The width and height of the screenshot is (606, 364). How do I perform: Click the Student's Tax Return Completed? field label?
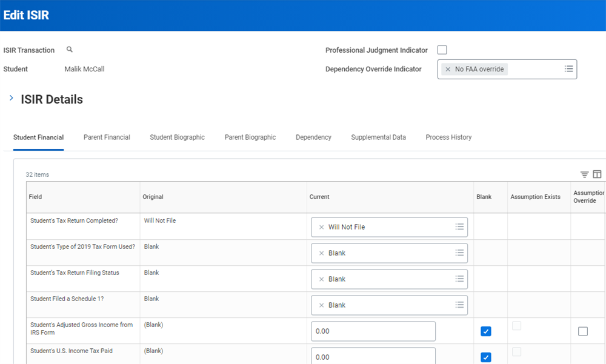tap(74, 220)
